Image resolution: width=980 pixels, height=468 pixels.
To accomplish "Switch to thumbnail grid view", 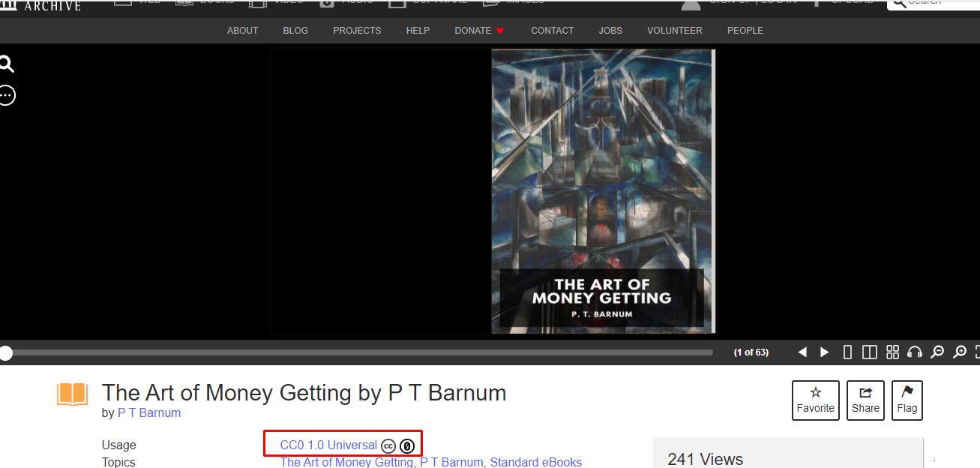I will click(x=892, y=352).
